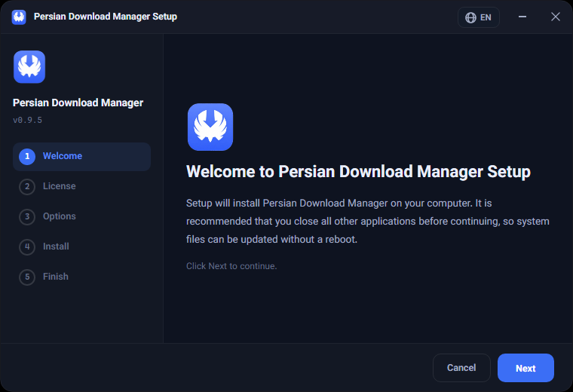
Task: Click the title bar app logo icon
Action: pyautogui.click(x=19, y=17)
